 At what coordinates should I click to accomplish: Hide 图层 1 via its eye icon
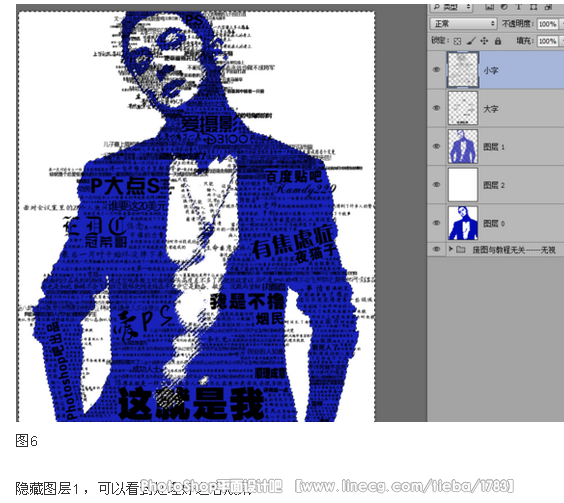coord(436,146)
